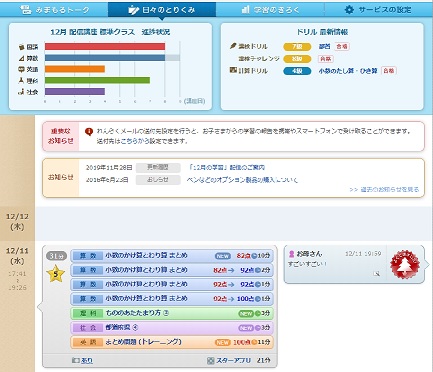Click the magnifier icon in mother's message
The height and width of the screenshot is (372, 433).
click(x=377, y=274)
